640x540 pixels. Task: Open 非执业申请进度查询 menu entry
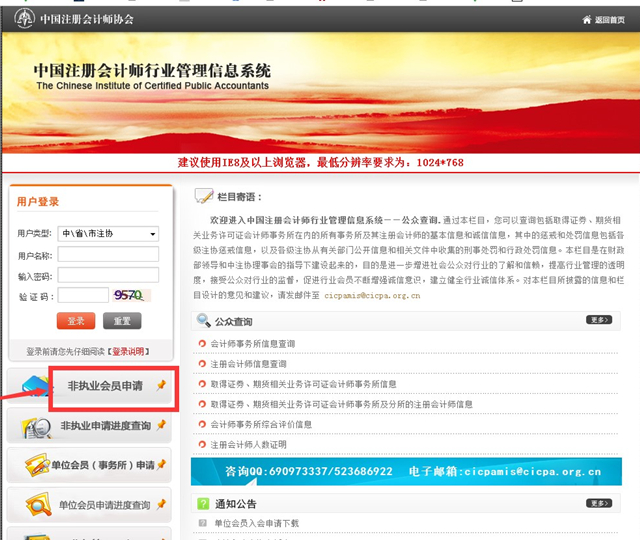106,426
